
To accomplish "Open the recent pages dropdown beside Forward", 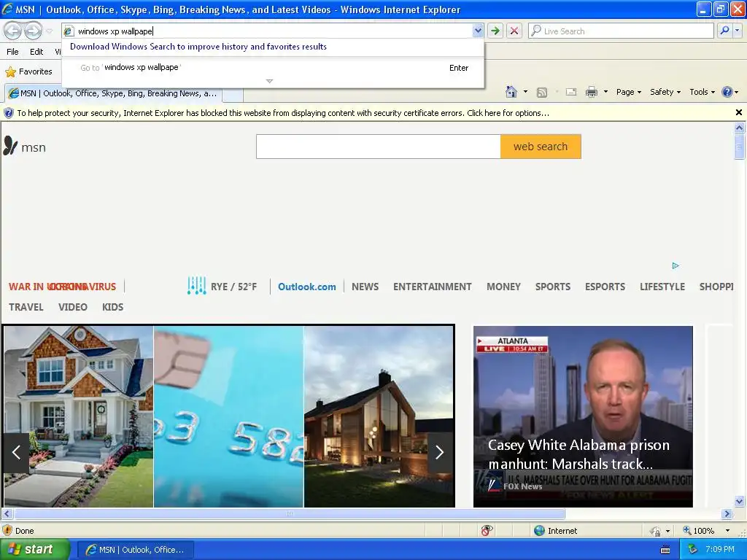I will 49,31.
